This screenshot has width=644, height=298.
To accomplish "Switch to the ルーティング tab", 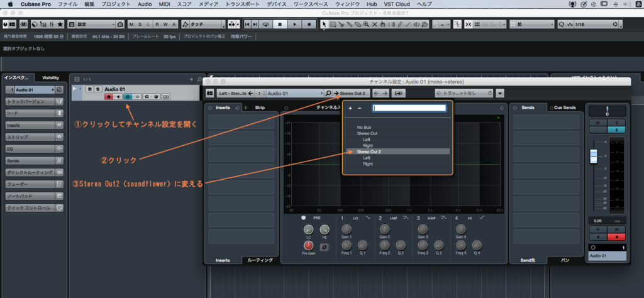I will (x=260, y=260).
